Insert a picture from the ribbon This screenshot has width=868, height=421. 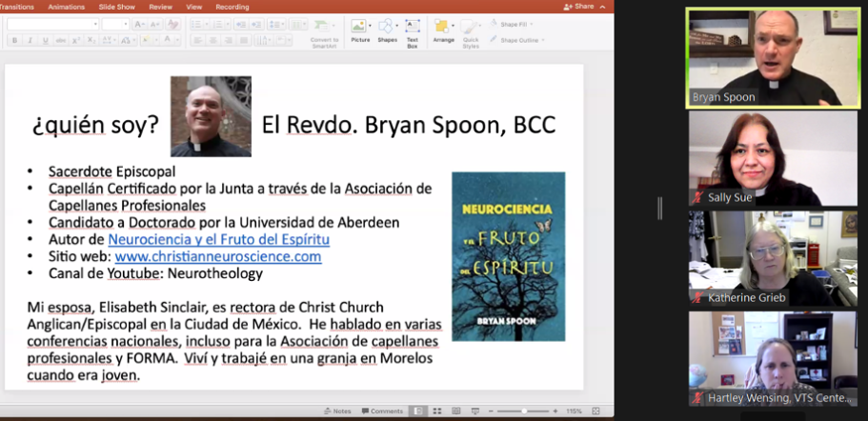pyautogui.click(x=359, y=30)
